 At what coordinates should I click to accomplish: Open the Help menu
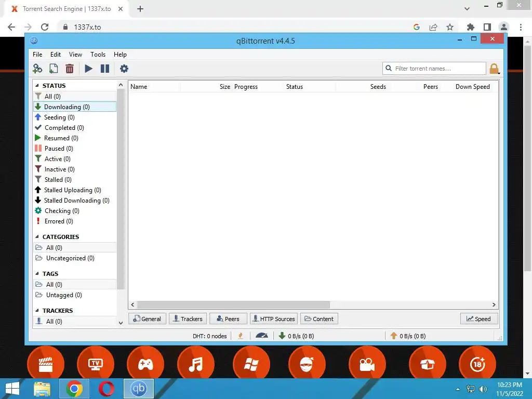[120, 54]
